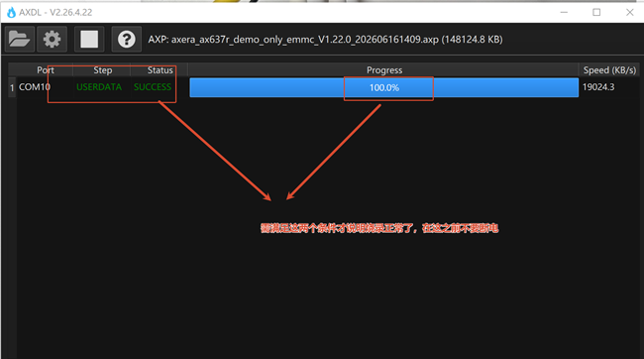Open help with the question mark icon
The image size is (644, 359).
click(x=127, y=39)
